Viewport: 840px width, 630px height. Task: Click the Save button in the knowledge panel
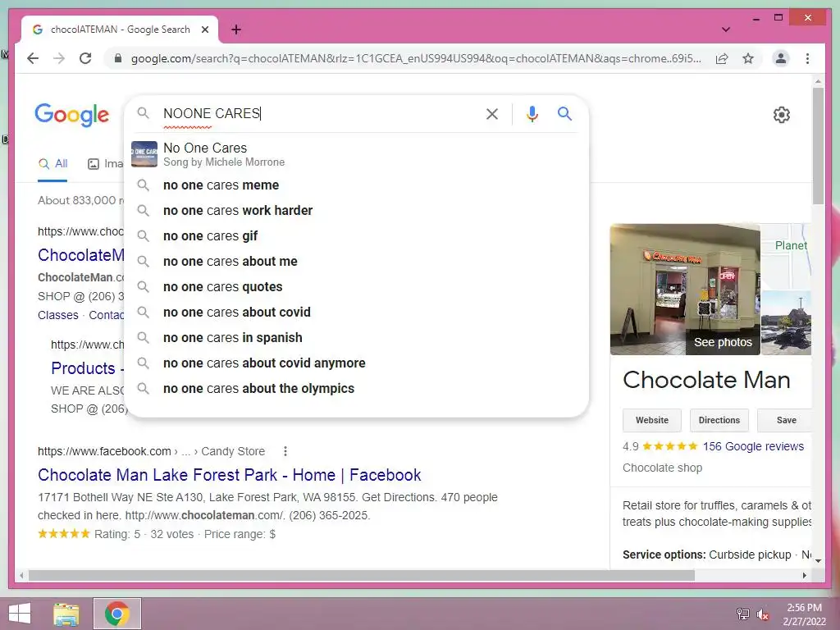(x=786, y=421)
